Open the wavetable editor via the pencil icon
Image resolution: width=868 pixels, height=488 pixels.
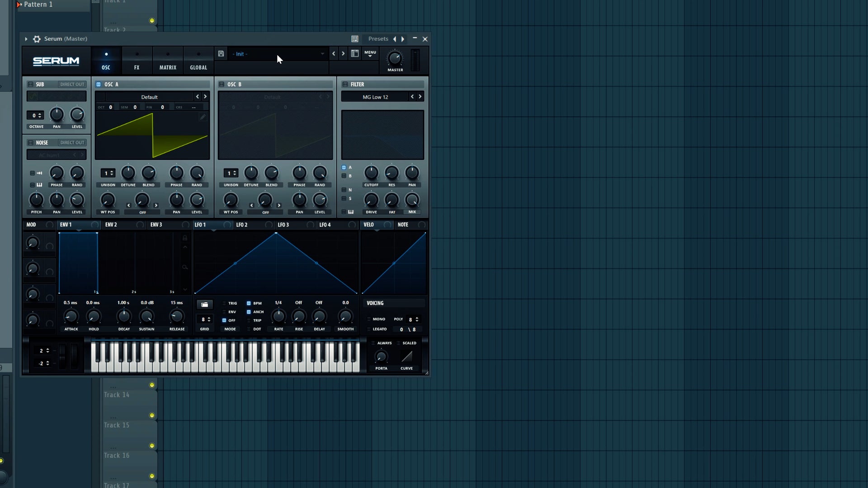pyautogui.click(x=203, y=117)
